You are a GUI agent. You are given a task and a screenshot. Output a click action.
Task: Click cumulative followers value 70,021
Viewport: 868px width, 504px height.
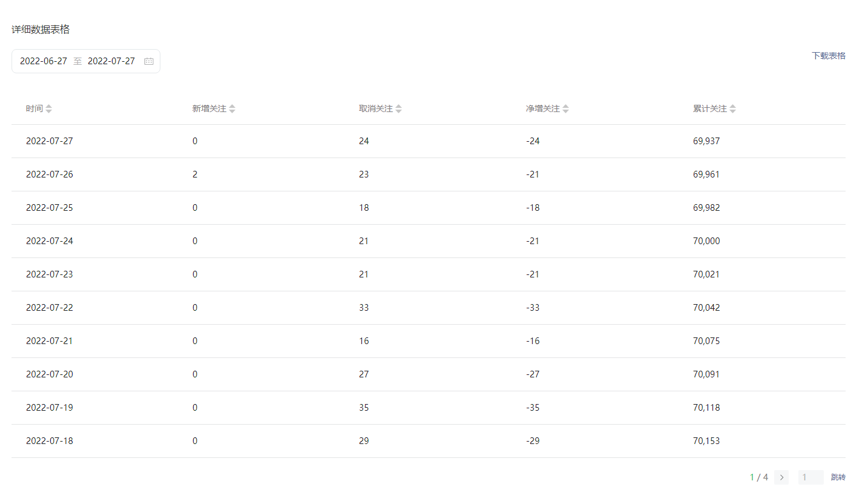point(706,274)
